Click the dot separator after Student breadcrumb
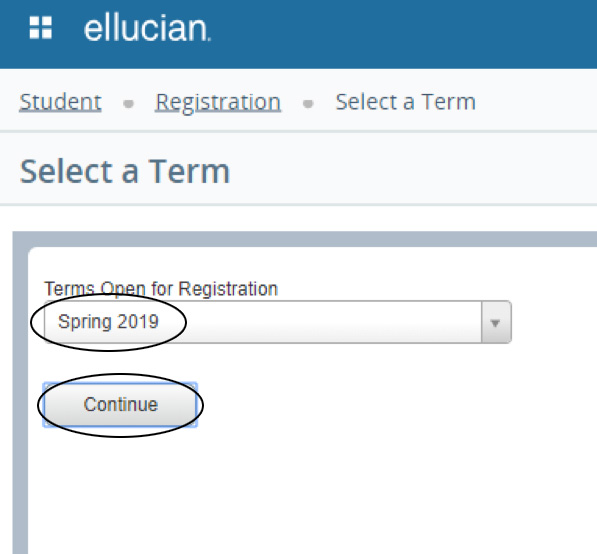 pyautogui.click(x=129, y=104)
